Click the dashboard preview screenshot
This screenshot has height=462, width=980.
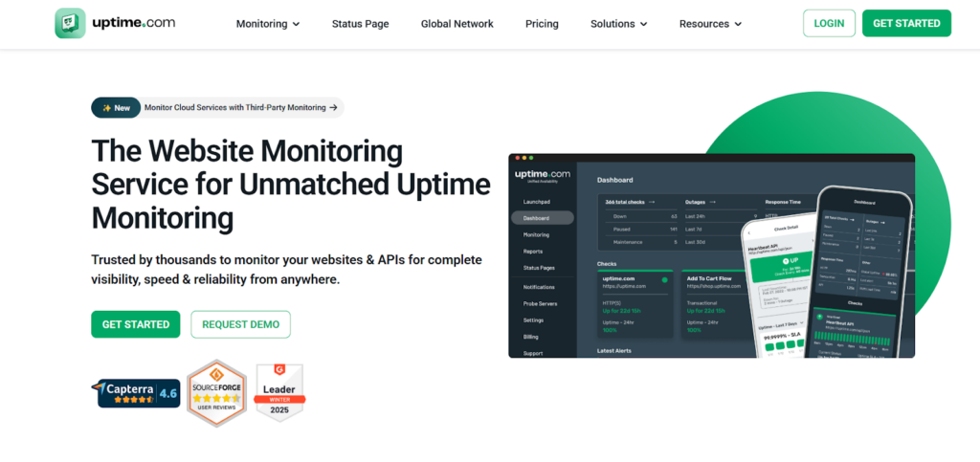coord(711,256)
